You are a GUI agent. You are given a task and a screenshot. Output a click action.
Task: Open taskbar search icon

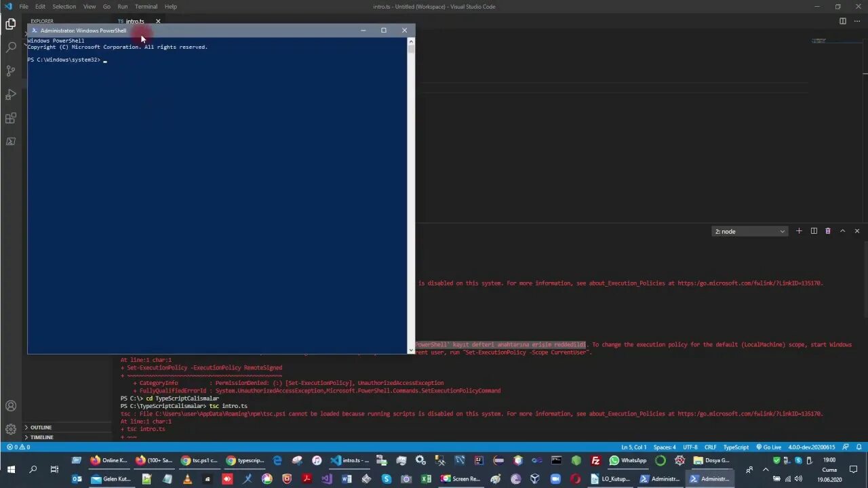33,469
